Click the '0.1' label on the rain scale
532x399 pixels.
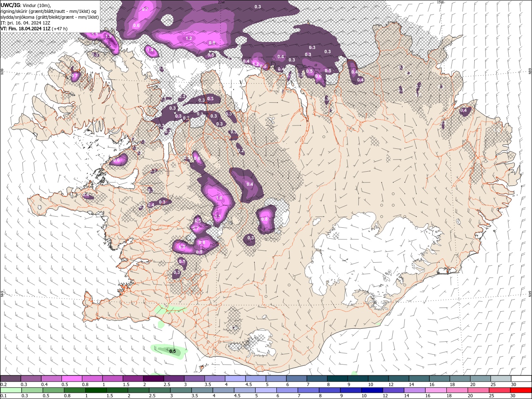[x=4, y=396]
